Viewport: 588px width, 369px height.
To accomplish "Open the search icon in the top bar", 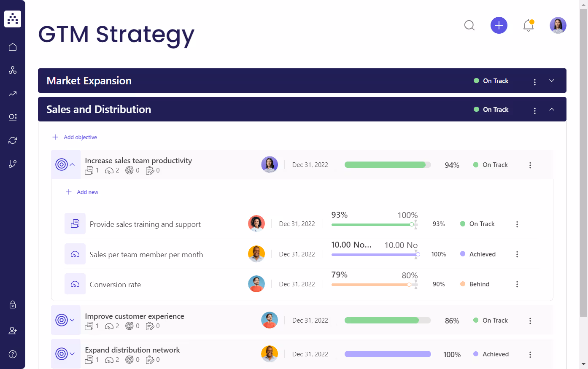I will [469, 25].
